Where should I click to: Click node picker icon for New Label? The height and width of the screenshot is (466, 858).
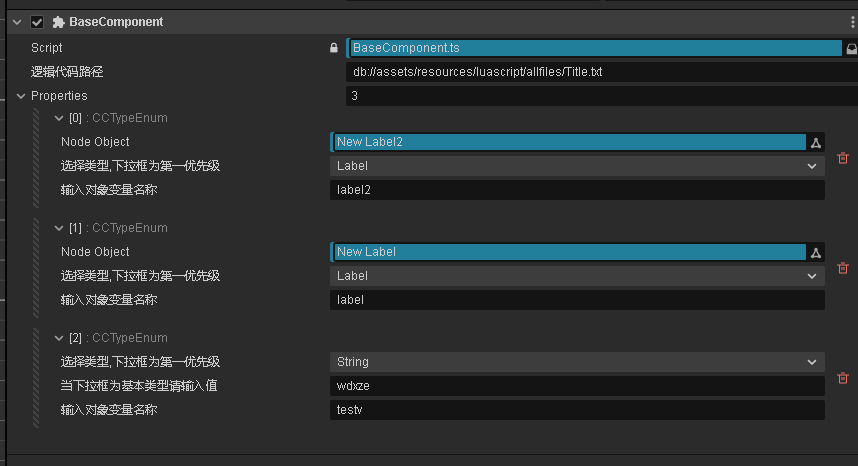(816, 252)
